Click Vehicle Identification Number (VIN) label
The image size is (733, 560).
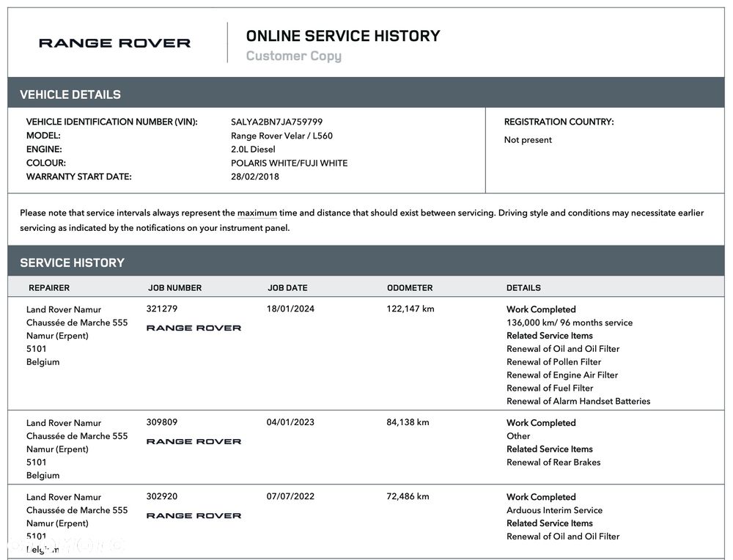tap(111, 122)
